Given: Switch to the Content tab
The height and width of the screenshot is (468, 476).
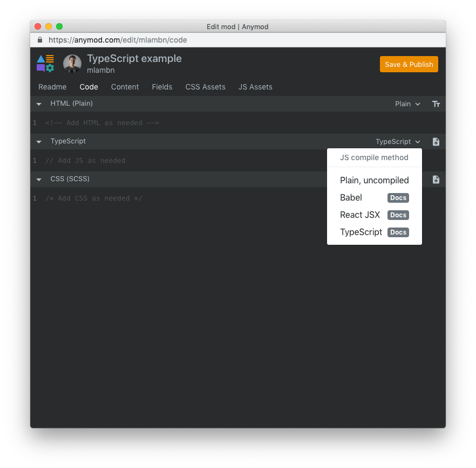Looking at the screenshot, I should [125, 87].
